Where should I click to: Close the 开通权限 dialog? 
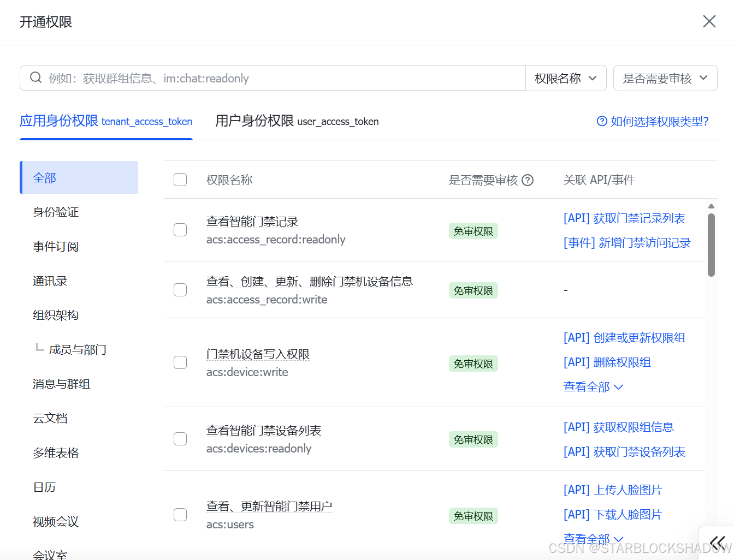click(709, 21)
